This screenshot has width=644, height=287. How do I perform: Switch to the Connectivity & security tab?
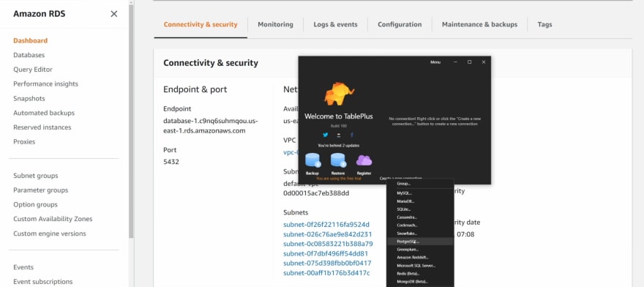coord(201,25)
